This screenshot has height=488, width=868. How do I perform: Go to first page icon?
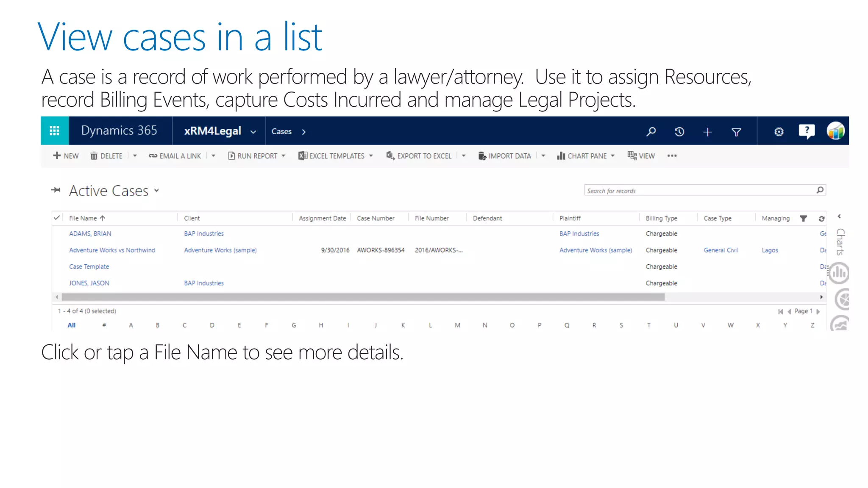tap(781, 311)
